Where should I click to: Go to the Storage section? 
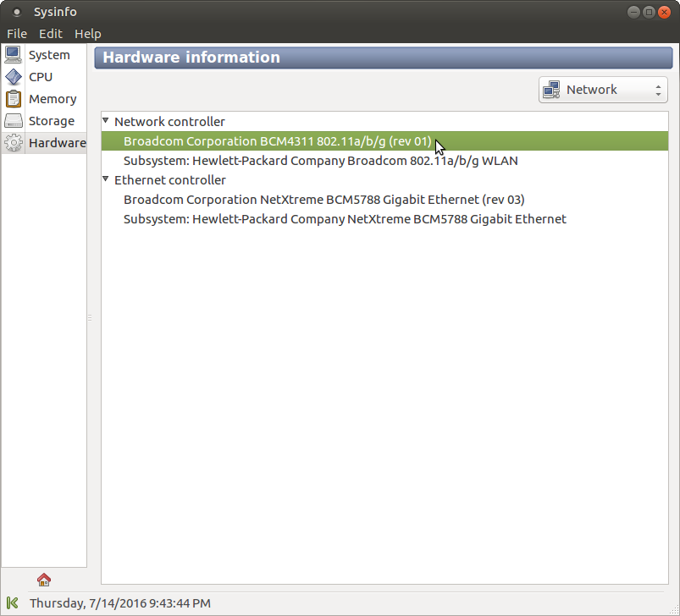44,121
